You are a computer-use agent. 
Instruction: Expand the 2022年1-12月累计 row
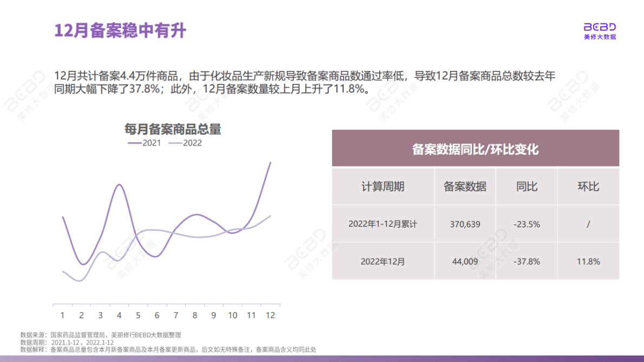383,223
